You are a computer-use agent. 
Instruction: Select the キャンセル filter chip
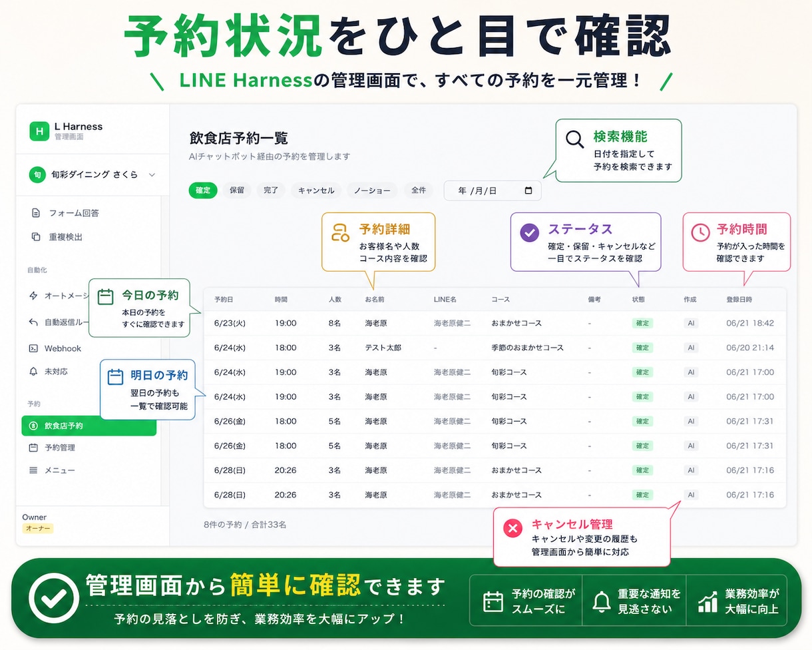pyautogui.click(x=316, y=190)
